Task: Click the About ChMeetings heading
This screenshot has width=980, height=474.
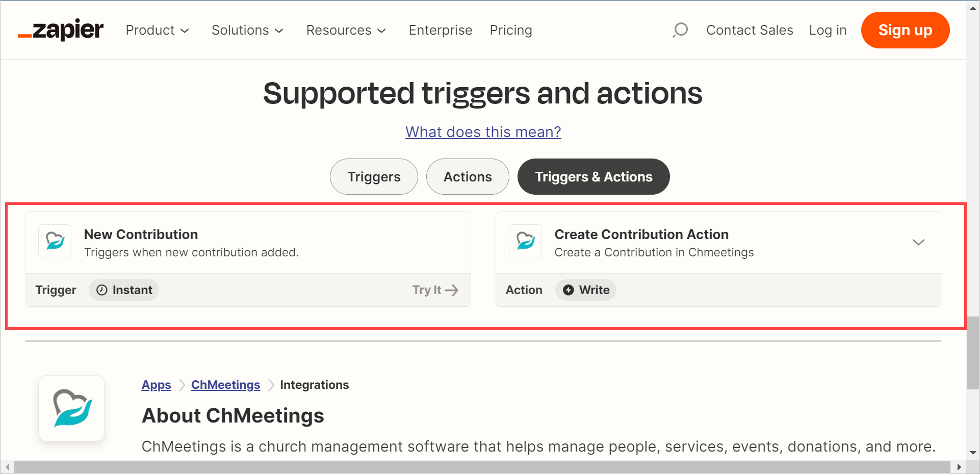Action: (x=233, y=416)
